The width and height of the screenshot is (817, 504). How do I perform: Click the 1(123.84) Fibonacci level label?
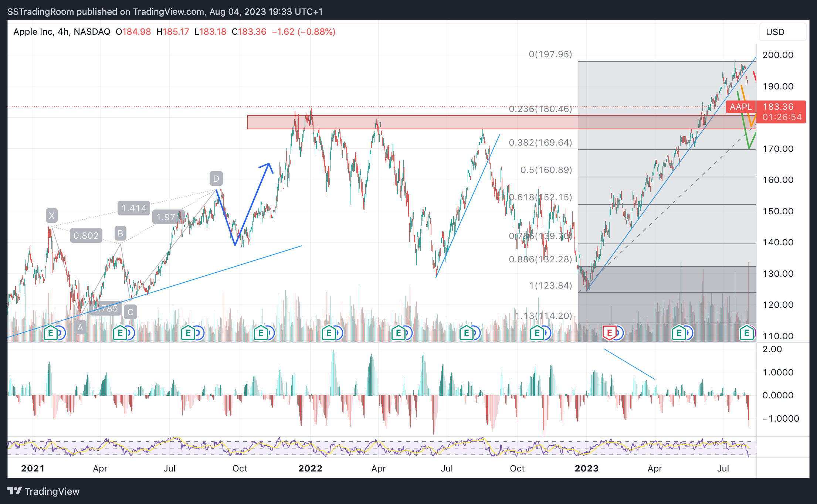click(x=551, y=286)
